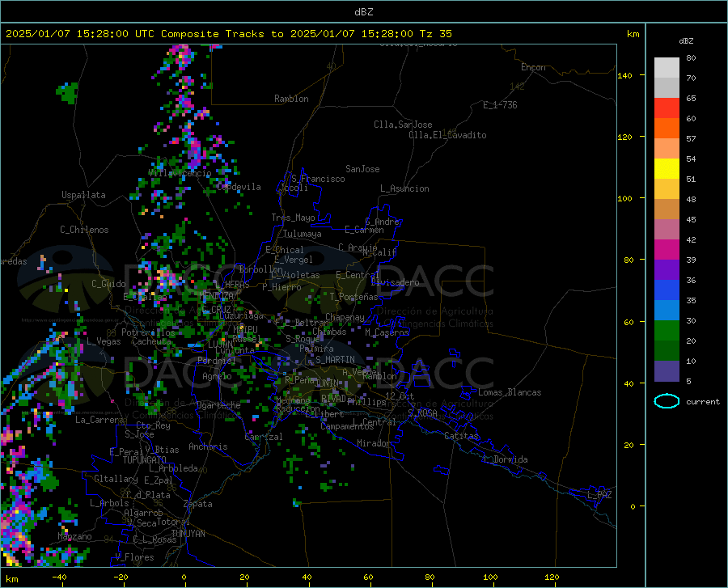This screenshot has height=588, width=728.
Task: Click the 'TUPUNGATO' map label
Action: 145,460
